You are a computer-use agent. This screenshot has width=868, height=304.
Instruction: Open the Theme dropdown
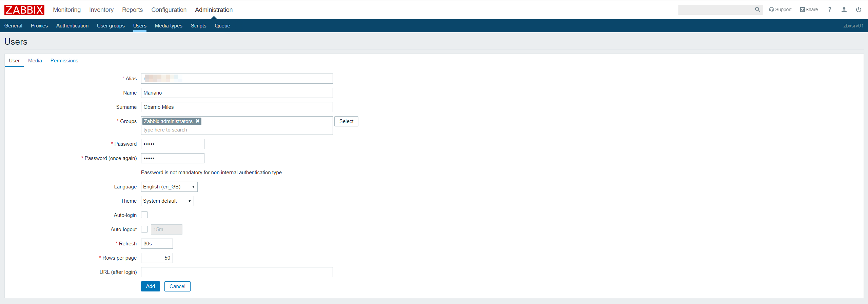(167, 201)
